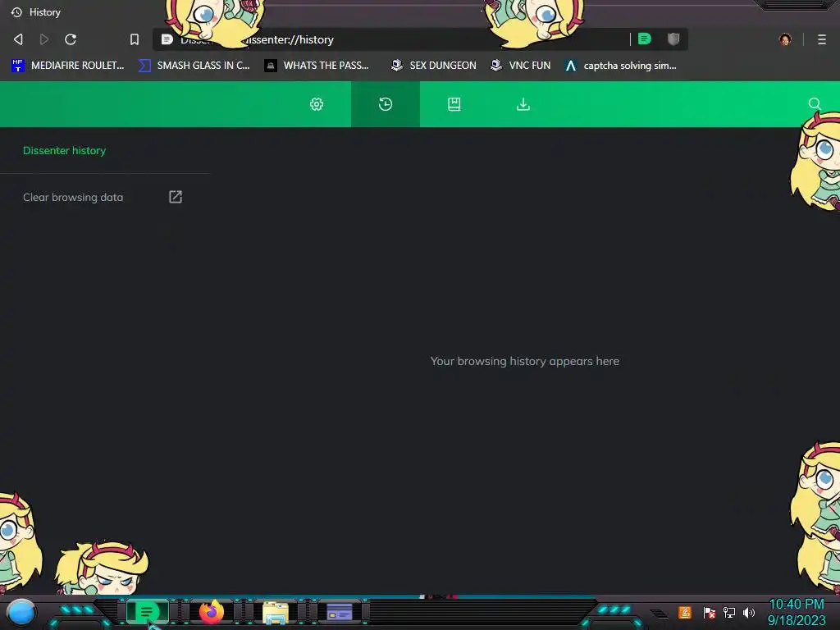The image size is (840, 630).
Task: Open the Action Center flag icon
Action: [x=710, y=612]
